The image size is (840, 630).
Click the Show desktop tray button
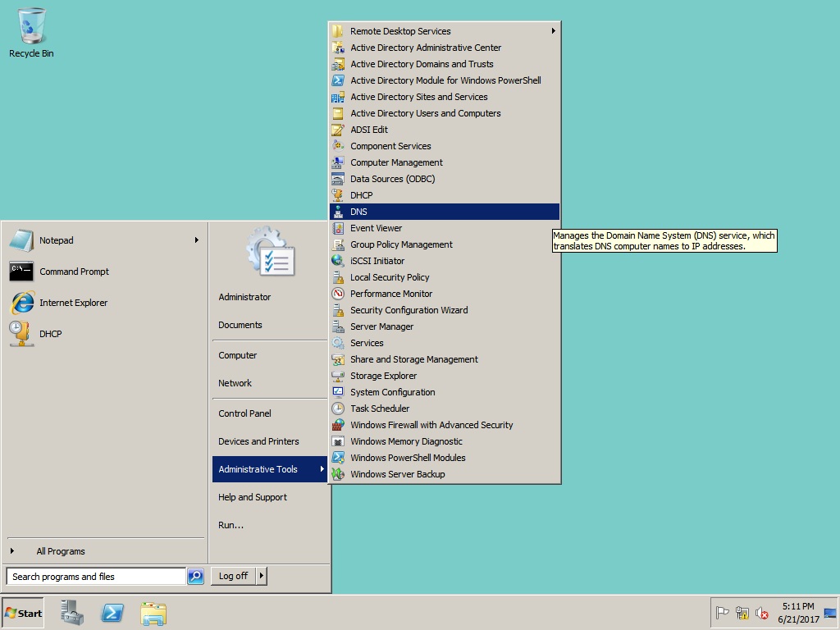click(830, 613)
